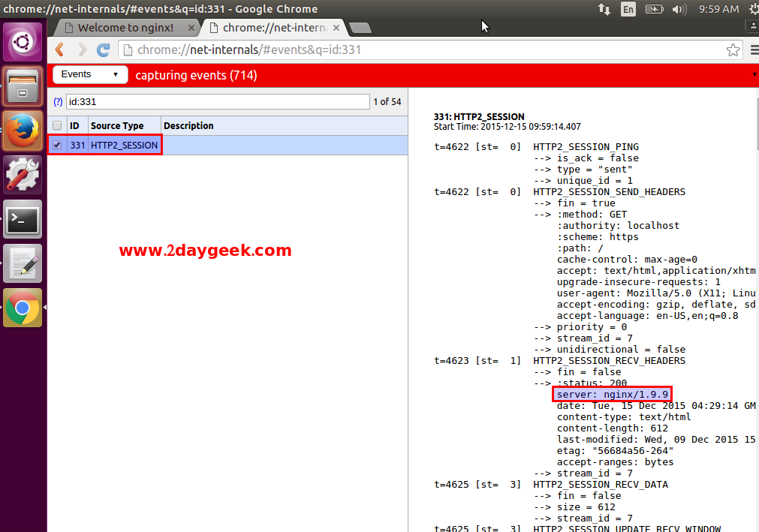Click 'content-length: 612' line
Screen dimensions: 759x532
point(613,428)
